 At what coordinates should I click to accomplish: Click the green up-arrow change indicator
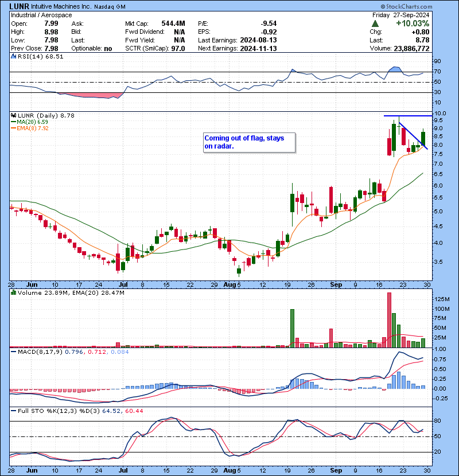tap(375, 24)
